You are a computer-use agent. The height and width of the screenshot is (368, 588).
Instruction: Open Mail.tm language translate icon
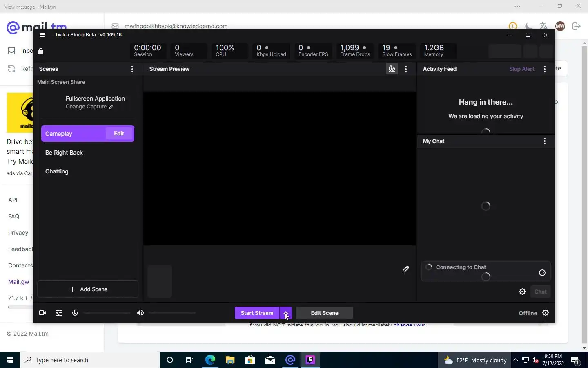pos(543,26)
